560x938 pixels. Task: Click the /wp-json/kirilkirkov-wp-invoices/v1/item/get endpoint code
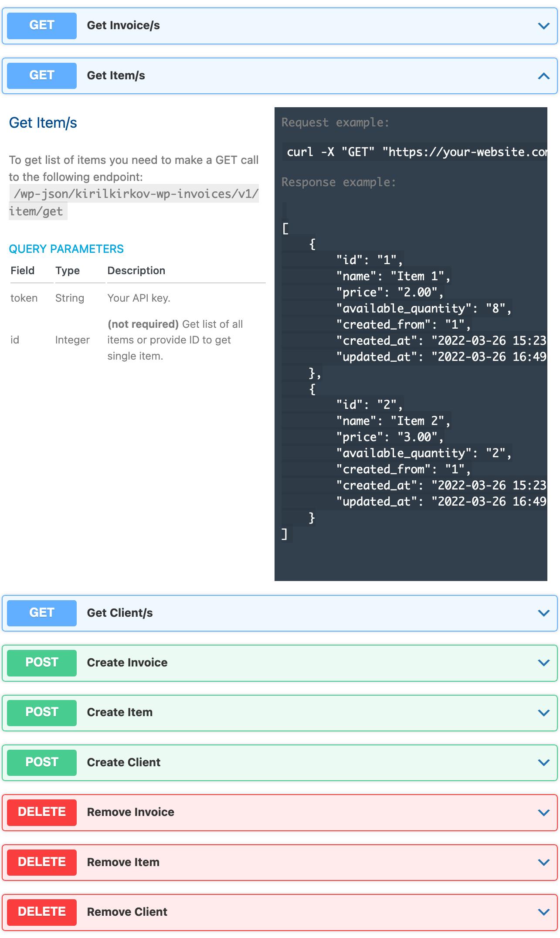(x=134, y=202)
